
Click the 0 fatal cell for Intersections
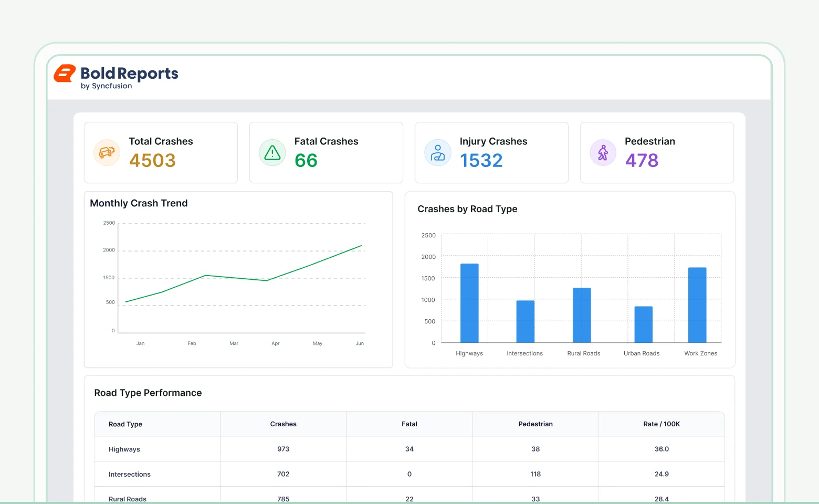(x=409, y=474)
